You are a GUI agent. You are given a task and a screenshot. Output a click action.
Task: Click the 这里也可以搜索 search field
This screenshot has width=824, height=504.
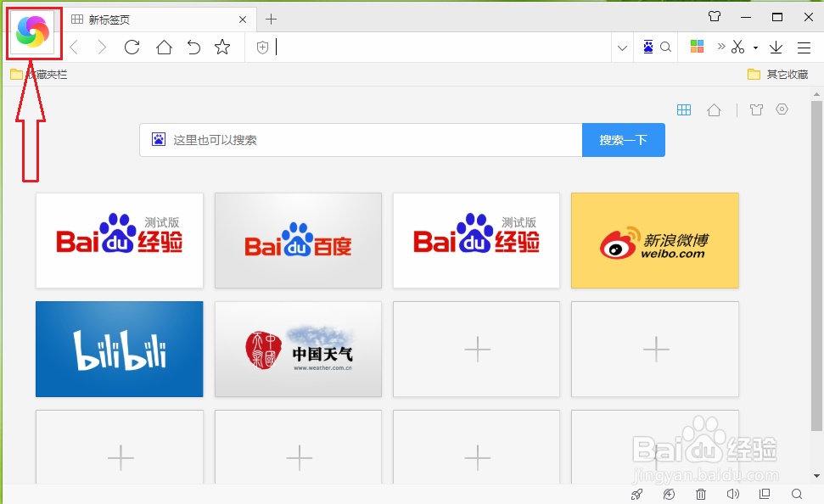[x=361, y=140]
